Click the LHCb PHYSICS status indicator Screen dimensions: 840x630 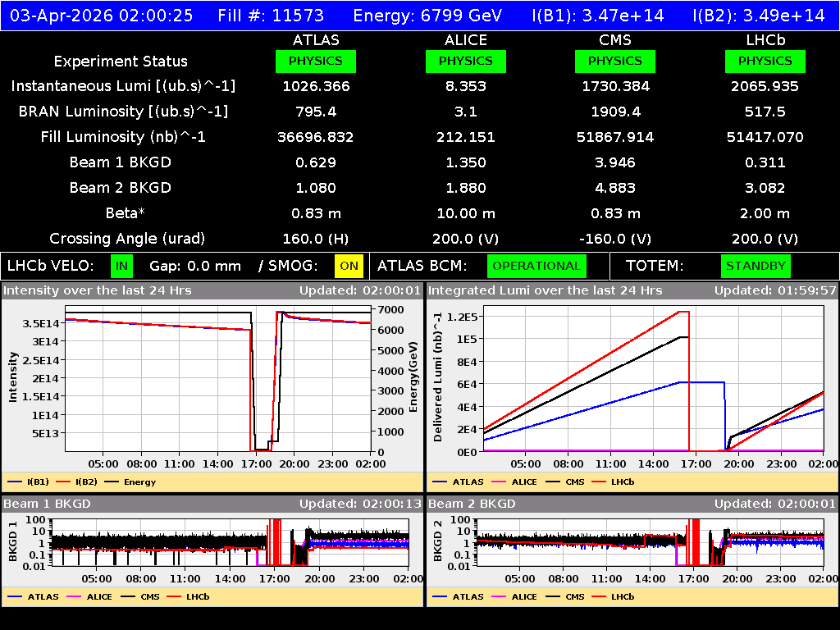click(765, 61)
